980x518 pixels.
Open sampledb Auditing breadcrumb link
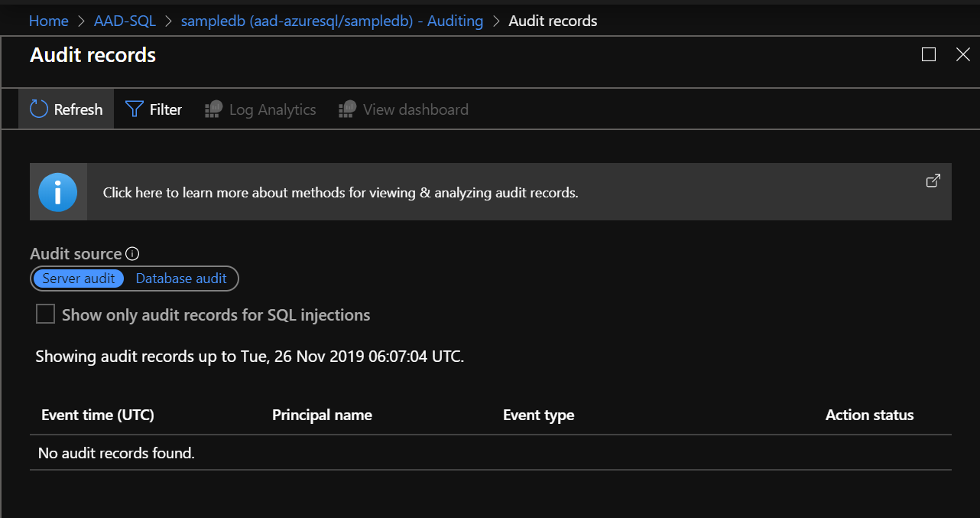(x=332, y=21)
